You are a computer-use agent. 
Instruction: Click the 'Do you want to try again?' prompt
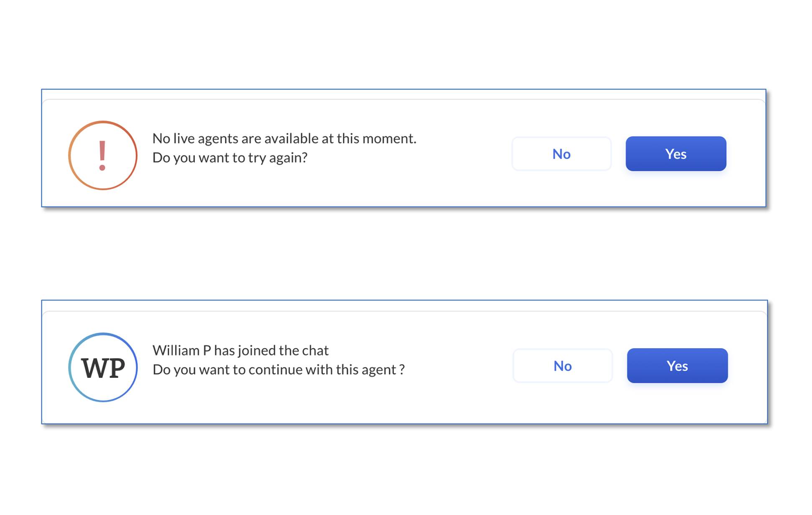pyautogui.click(x=230, y=158)
